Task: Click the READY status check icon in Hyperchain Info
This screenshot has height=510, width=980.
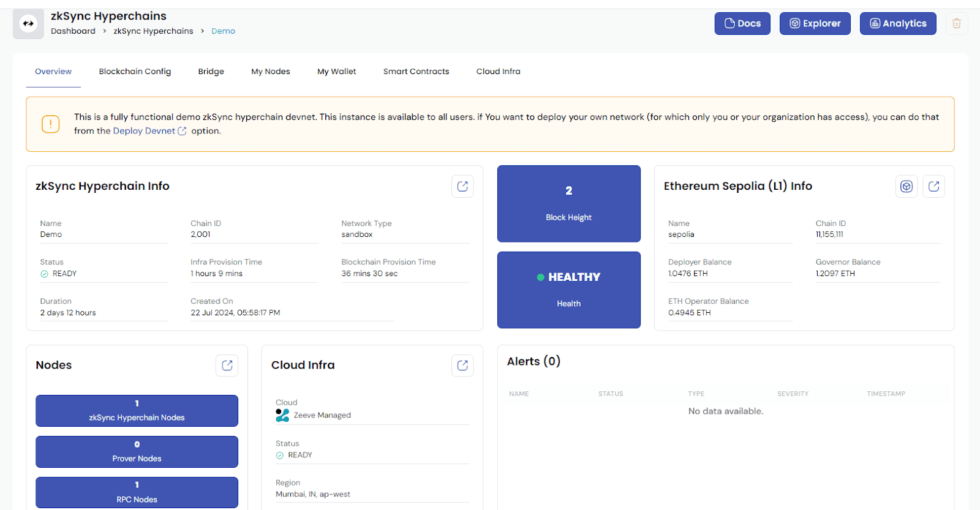Action: pos(44,274)
